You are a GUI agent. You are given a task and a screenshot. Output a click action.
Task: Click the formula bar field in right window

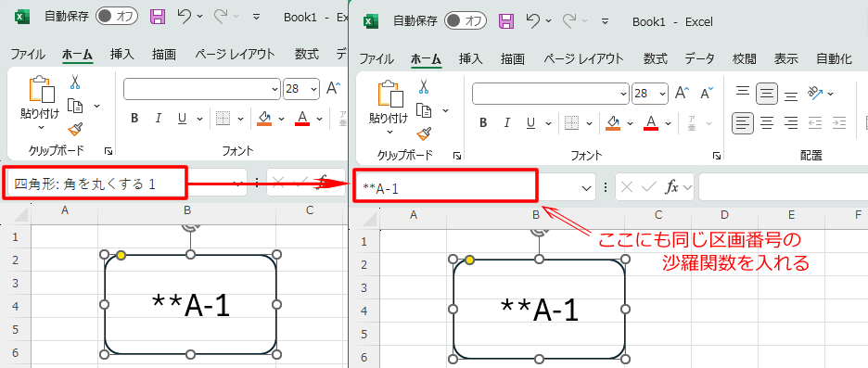(784, 187)
